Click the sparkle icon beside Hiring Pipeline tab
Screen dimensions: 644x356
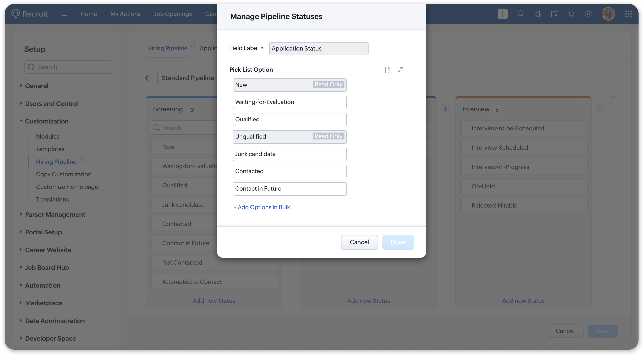192,46
